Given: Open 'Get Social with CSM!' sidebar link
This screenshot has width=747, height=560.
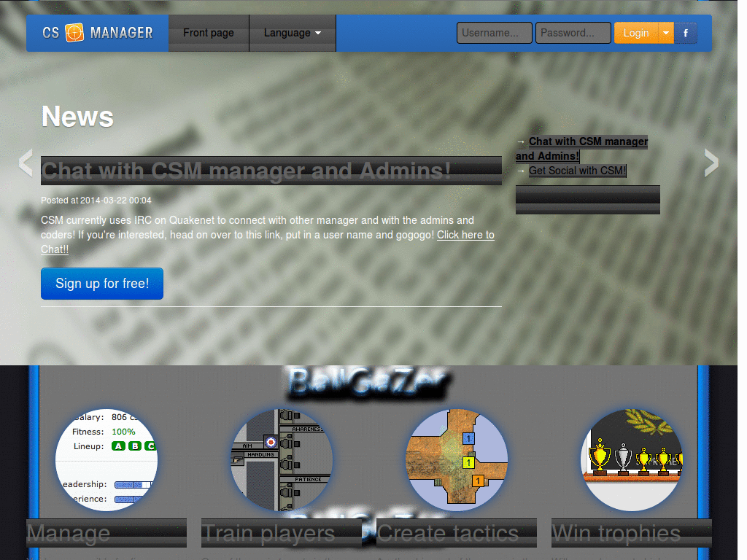Looking at the screenshot, I should (x=578, y=171).
